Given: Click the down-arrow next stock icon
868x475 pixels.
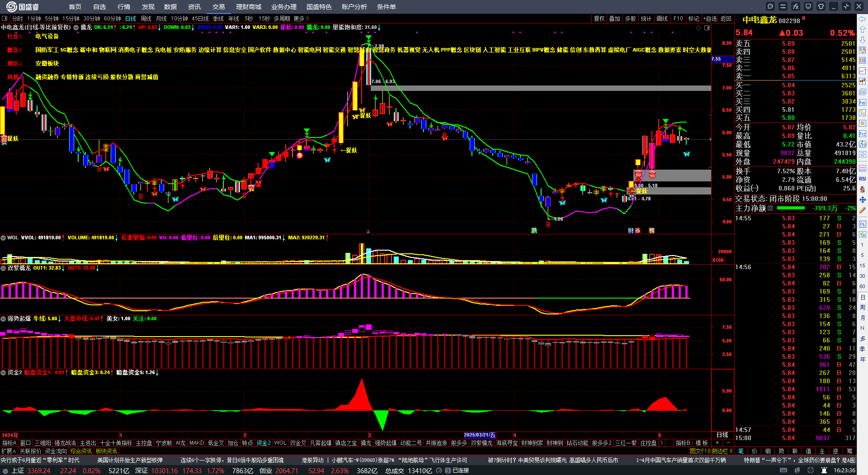Looking at the screenshot, I should click(863, 39).
